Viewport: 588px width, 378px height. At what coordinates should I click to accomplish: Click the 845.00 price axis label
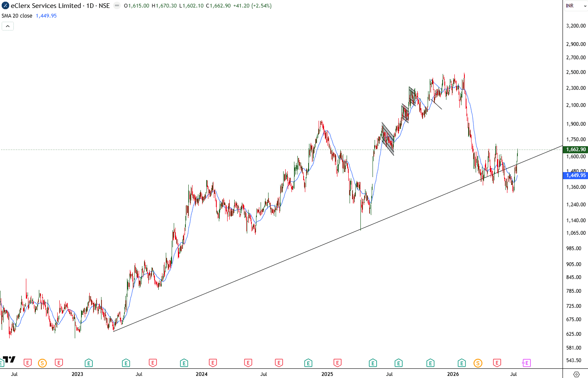pyautogui.click(x=574, y=277)
